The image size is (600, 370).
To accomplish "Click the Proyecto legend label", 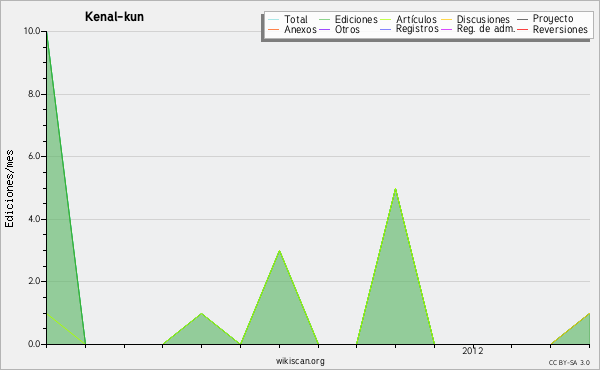I will (553, 18).
